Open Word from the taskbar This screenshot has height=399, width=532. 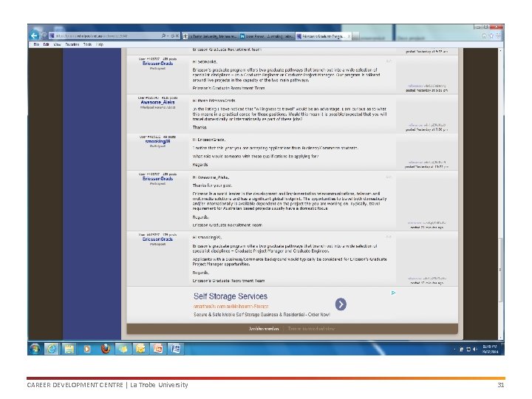[176, 349]
